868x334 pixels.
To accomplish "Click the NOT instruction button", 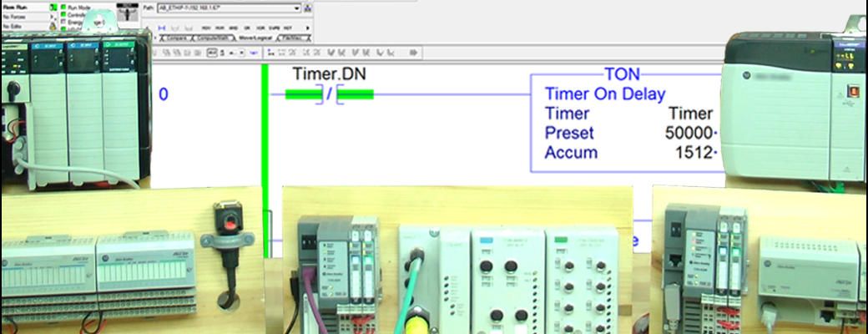I will [x=286, y=26].
